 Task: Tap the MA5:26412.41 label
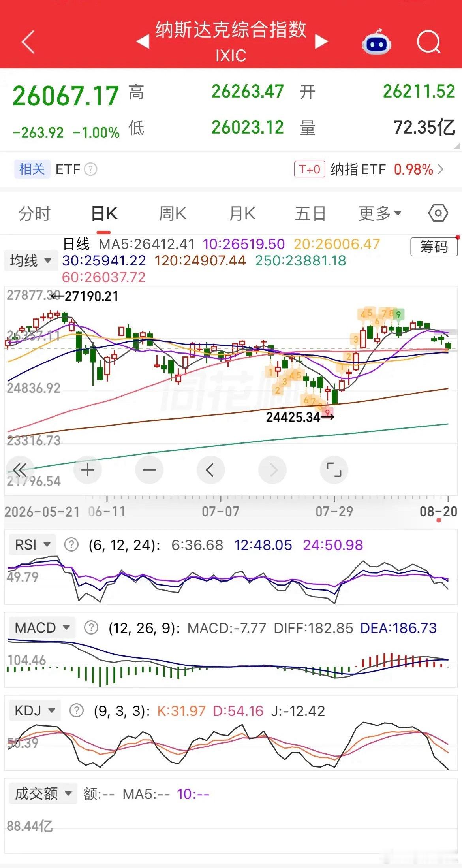(146, 244)
